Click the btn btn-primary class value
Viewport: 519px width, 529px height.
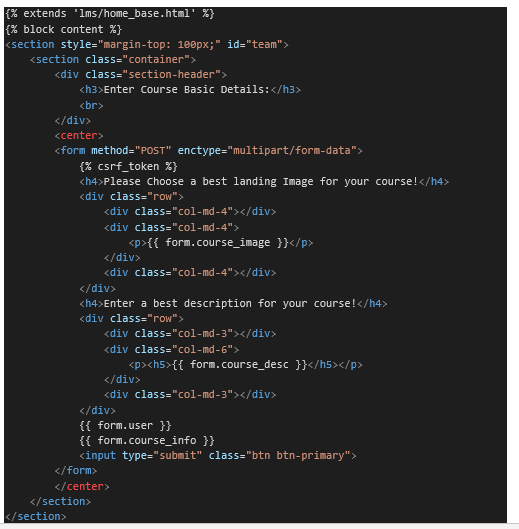pyautogui.click(x=298, y=455)
